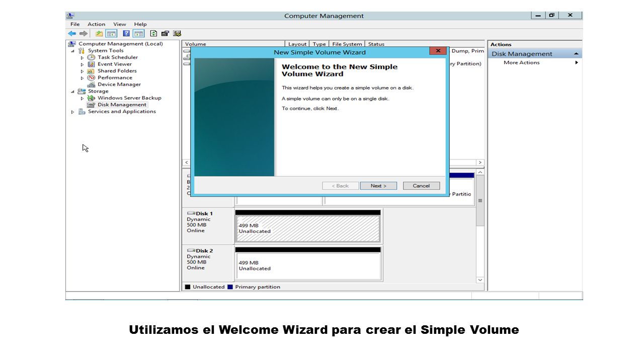644x362 pixels.
Task: Click the Performance gauge icon in tree
Action: (91, 78)
